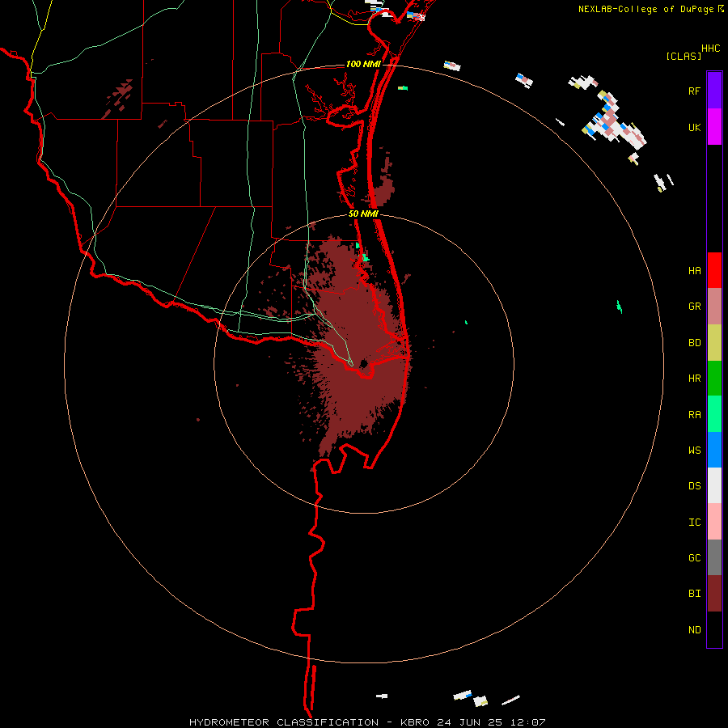This screenshot has height=728, width=728.
Task: Click the BD legend label
Action: 694,343
